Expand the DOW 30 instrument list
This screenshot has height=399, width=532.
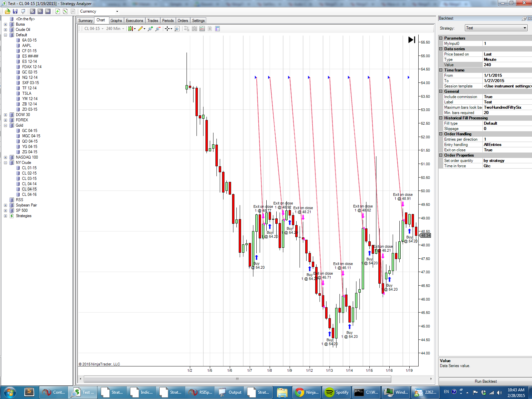5,115
